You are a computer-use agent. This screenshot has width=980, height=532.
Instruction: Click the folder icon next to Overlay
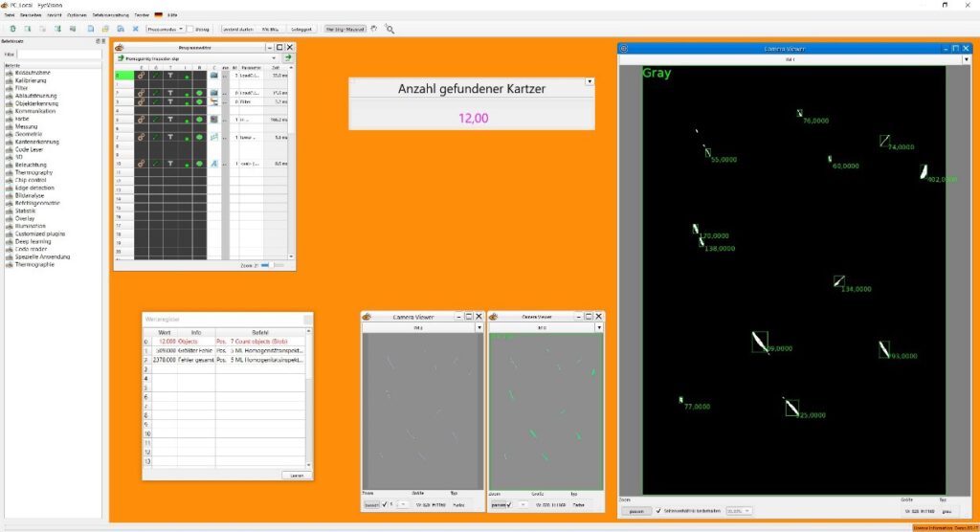(10, 219)
